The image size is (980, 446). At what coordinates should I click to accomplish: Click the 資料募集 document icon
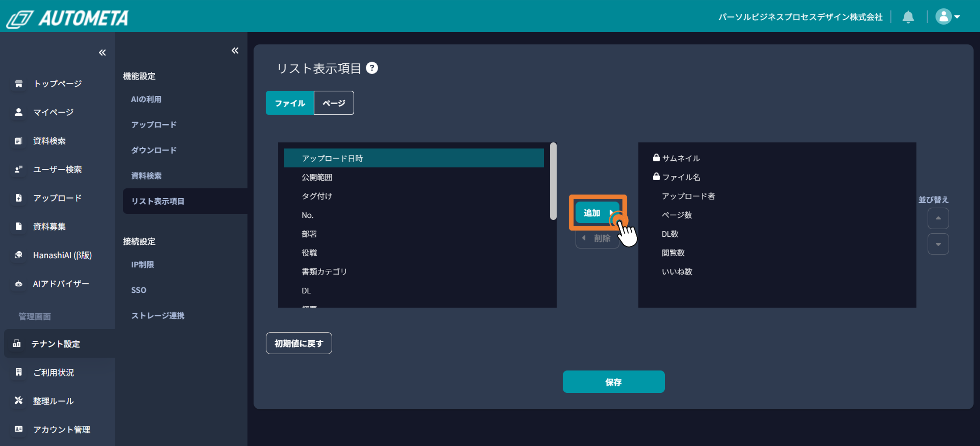19,227
